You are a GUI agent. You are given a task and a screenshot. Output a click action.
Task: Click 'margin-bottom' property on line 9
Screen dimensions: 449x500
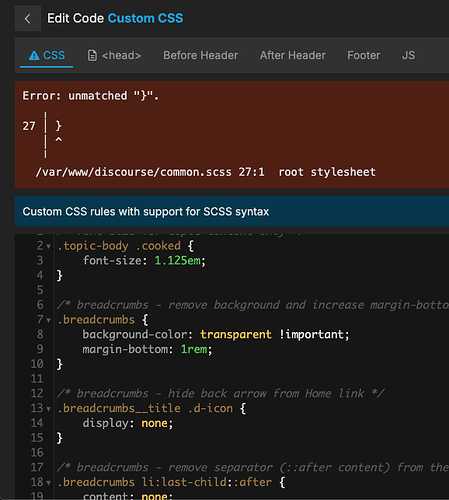point(125,349)
